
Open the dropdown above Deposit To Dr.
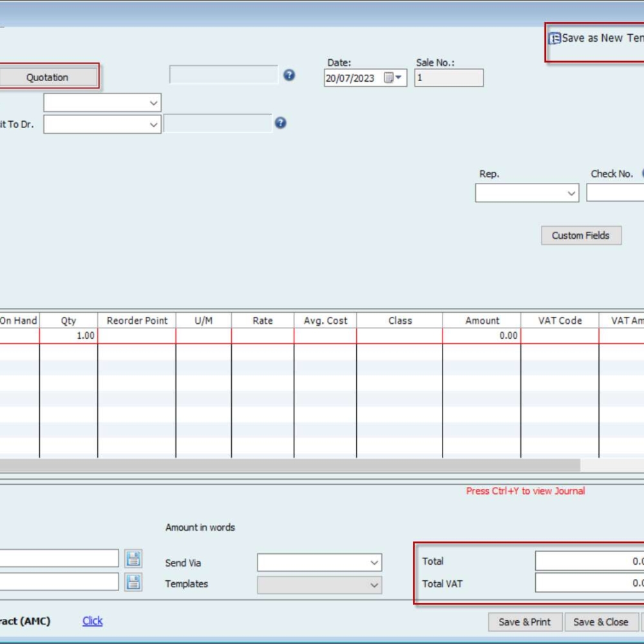click(102, 102)
